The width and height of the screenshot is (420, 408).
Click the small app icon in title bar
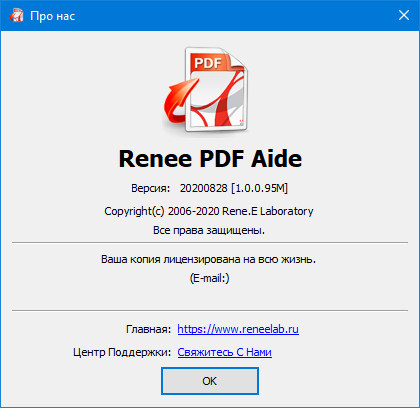pos(16,15)
